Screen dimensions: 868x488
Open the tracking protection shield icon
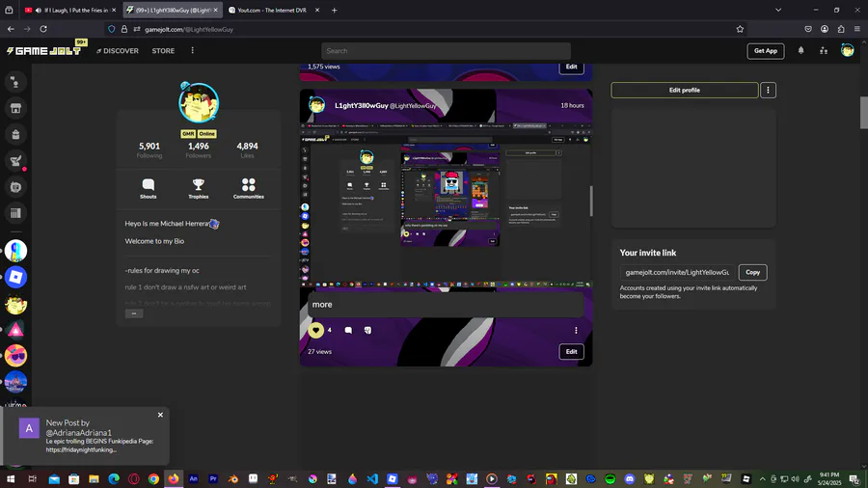click(x=112, y=29)
